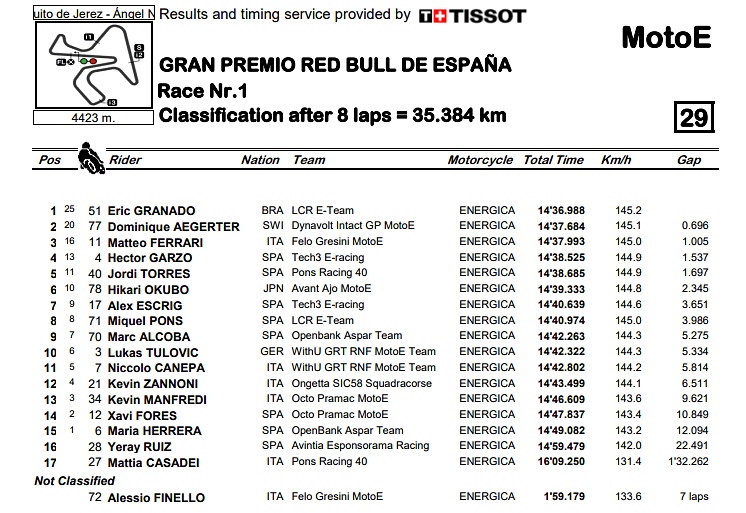746x513 pixels.
Task: Click the Total Time column header
Action: (553, 160)
